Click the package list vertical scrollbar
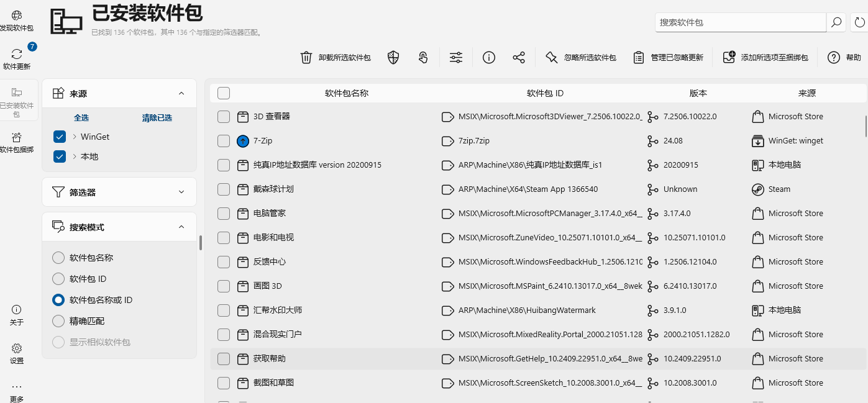868x403 pixels. pyautogui.click(x=866, y=126)
